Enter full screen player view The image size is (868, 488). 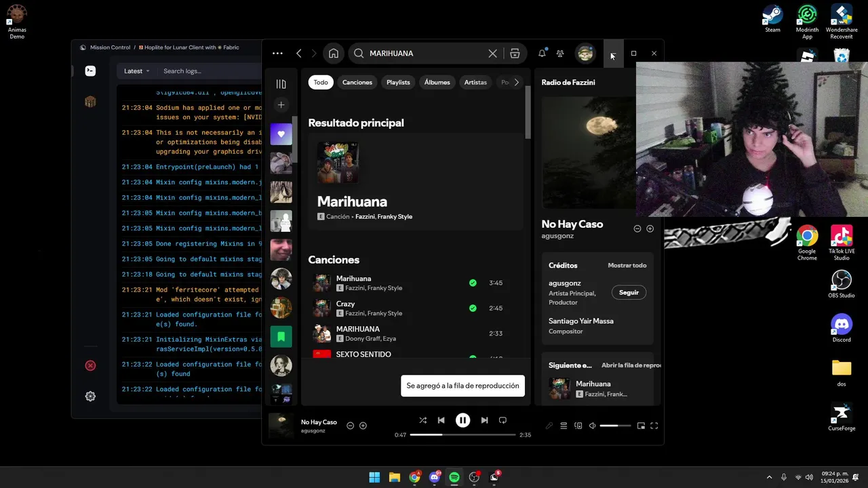654,426
